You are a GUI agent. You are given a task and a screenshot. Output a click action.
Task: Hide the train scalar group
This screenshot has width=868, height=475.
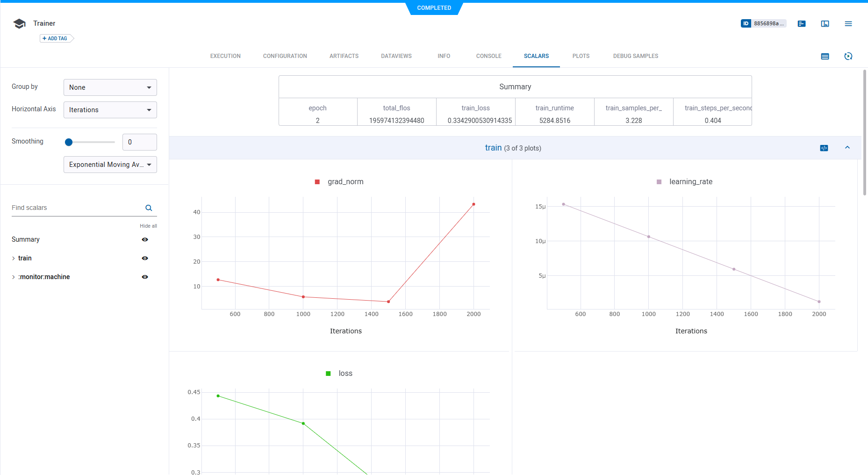point(145,258)
